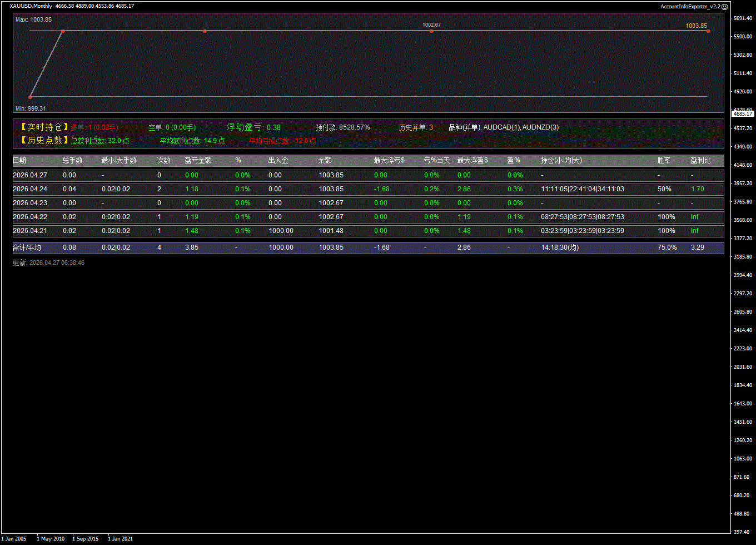Click the XAUUSD,Monthly chart title
The image size is (756, 545).
(31, 6)
